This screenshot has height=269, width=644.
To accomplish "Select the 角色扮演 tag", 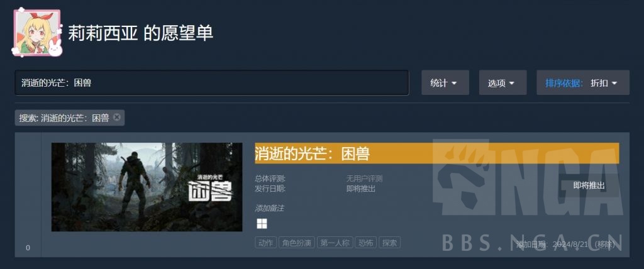I will [x=297, y=243].
